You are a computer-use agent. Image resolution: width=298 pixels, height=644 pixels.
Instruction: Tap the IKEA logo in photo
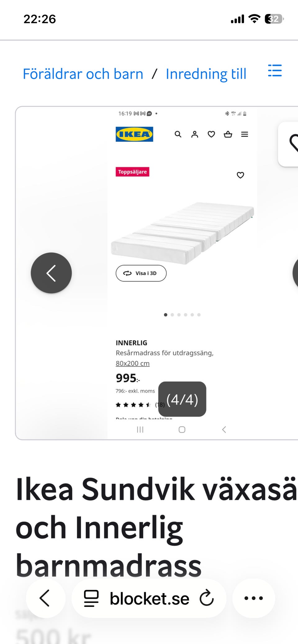pos(134,134)
